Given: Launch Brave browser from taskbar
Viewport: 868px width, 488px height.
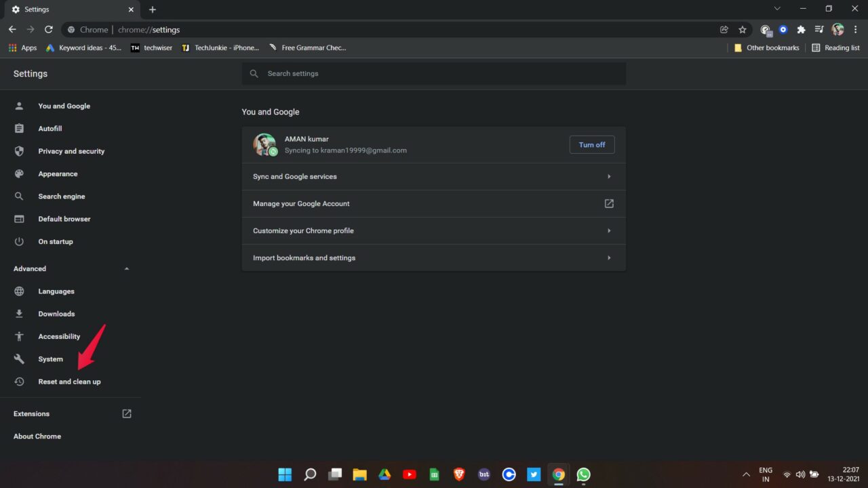Looking at the screenshot, I should pos(459,474).
